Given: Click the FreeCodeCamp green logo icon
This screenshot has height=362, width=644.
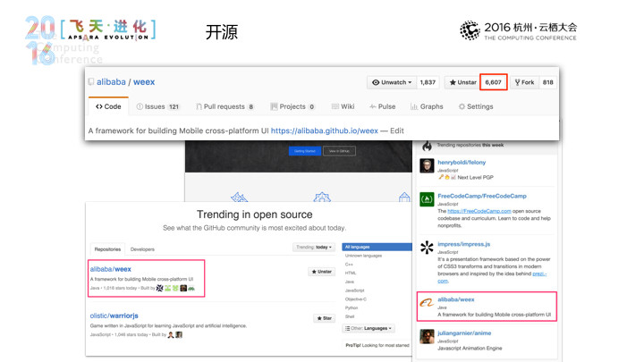Looking at the screenshot, I should coord(428,199).
